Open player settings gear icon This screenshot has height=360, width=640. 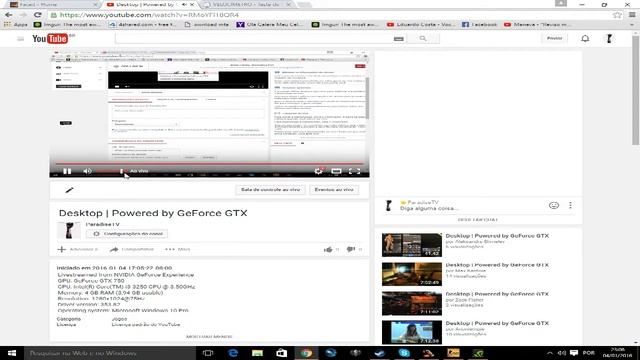click(x=318, y=171)
